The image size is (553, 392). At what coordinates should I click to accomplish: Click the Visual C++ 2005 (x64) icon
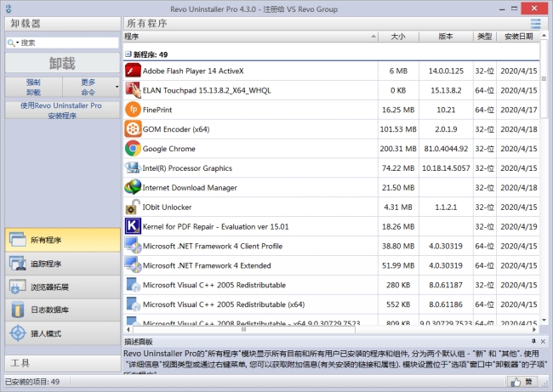(133, 304)
